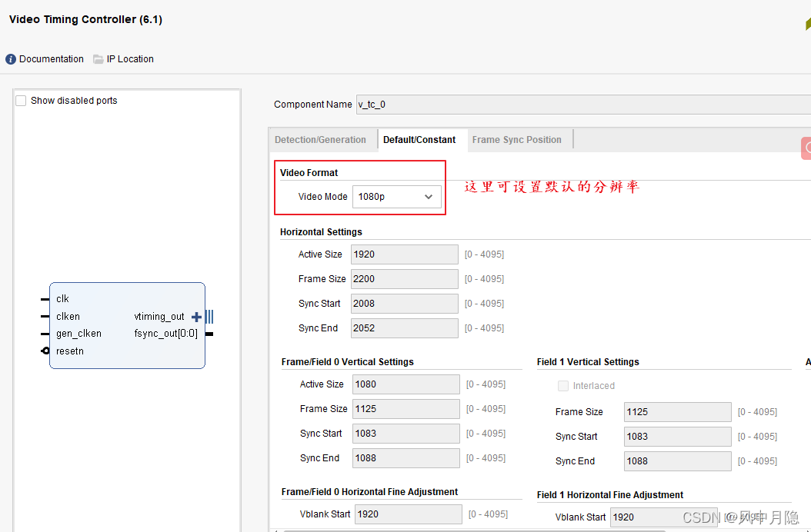
Task: Click the green bookmark icon in the corner
Action: pyautogui.click(x=805, y=25)
